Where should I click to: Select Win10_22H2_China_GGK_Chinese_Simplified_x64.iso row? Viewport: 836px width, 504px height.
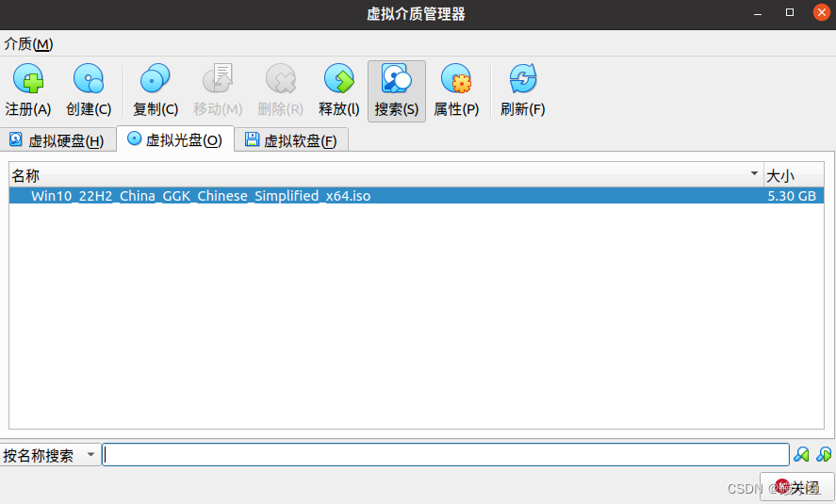point(417,196)
